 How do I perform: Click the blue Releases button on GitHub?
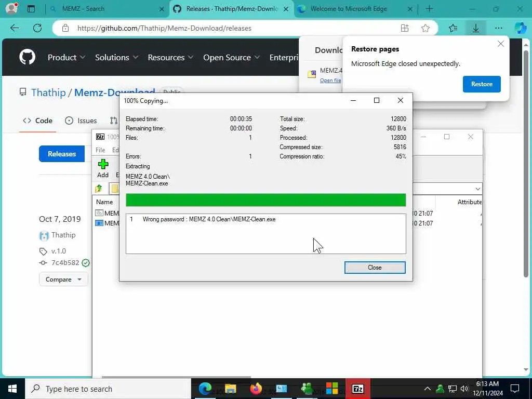(62, 154)
